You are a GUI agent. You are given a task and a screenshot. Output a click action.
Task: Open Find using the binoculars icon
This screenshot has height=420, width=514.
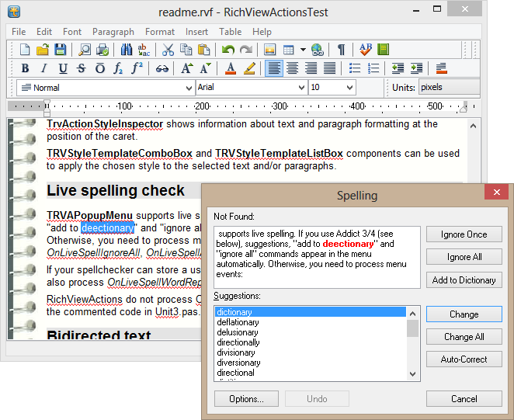tap(127, 50)
